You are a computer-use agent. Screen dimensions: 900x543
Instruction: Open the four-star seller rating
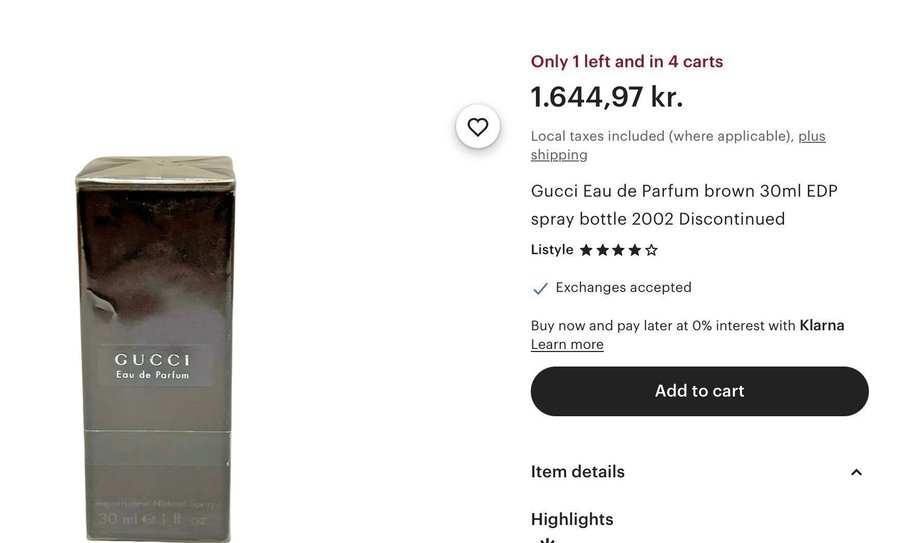[x=618, y=250]
